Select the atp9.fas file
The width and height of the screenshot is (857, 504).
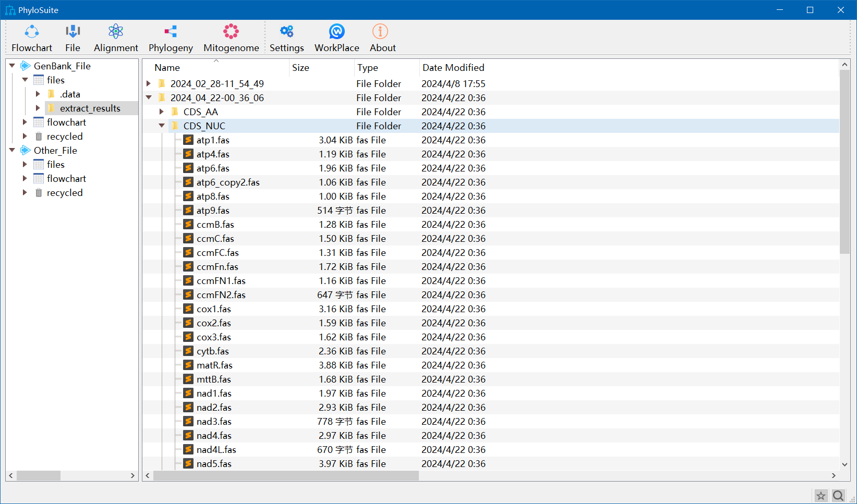tap(213, 210)
